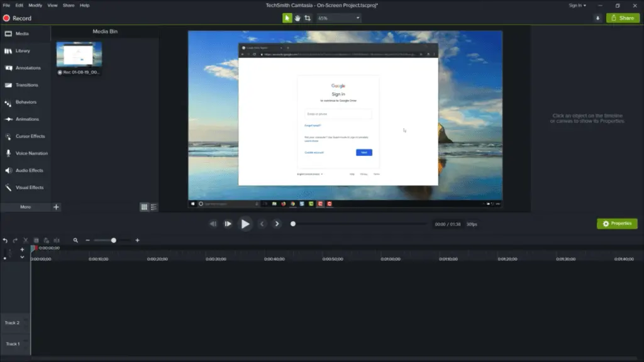Open the Edit menu

coord(19,5)
